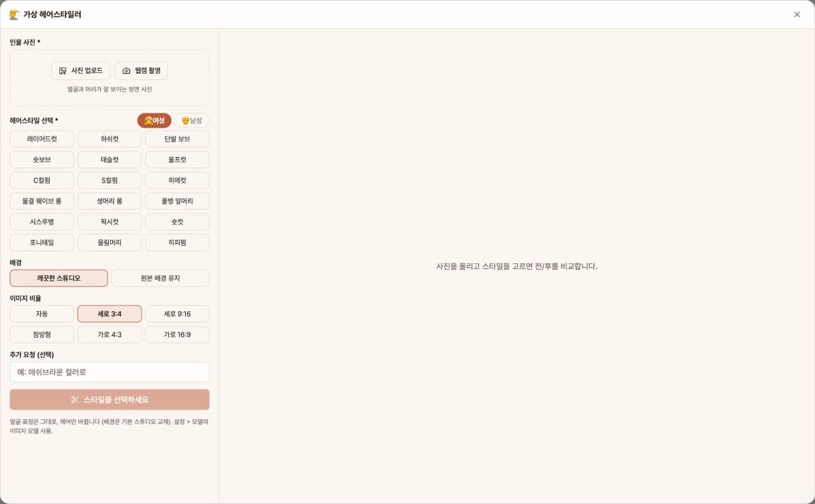Select the 정방형 square ratio
This screenshot has width=815, height=504.
pos(42,335)
